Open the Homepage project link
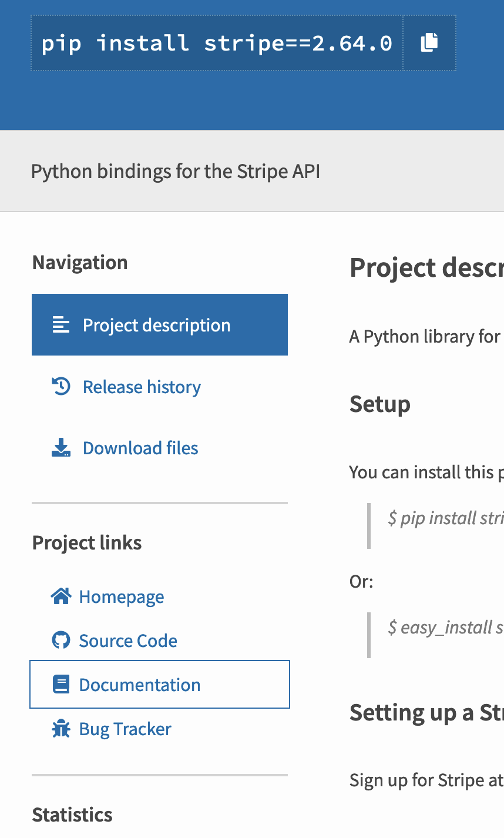Image resolution: width=504 pixels, height=838 pixels. (x=122, y=596)
